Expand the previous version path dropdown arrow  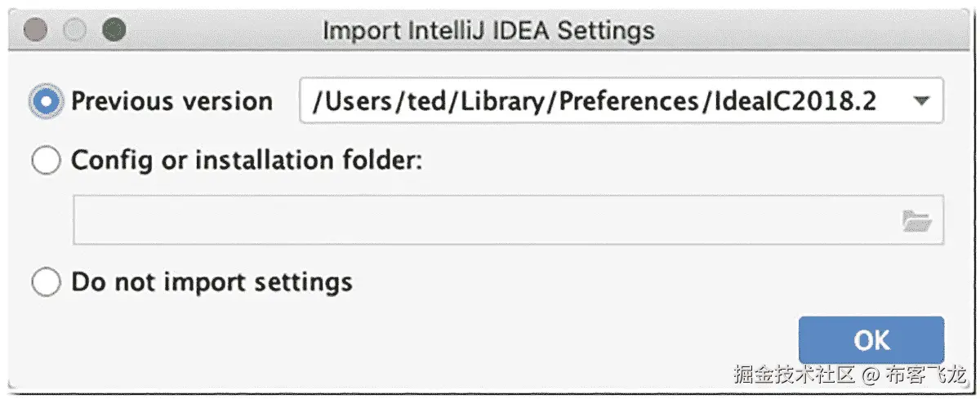pyautogui.click(x=921, y=101)
